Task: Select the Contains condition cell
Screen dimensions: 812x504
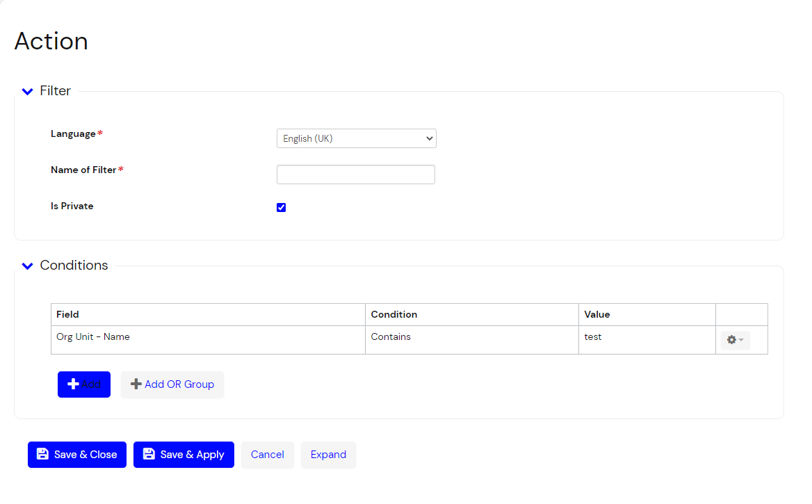Action: click(x=391, y=337)
